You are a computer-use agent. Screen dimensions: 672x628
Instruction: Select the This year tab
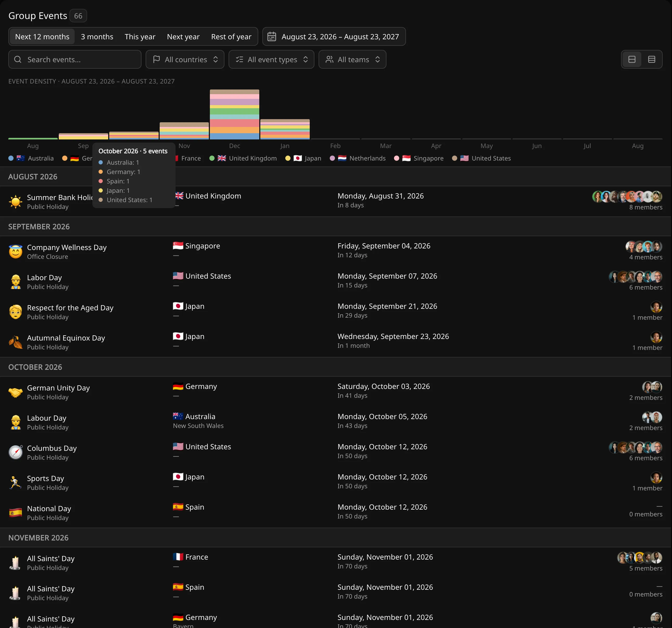(140, 36)
